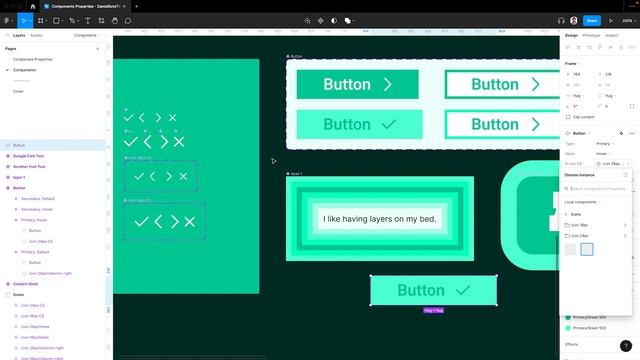Viewport: 640px width, 360px height.
Task: Select the Comment tool
Action: tap(128, 20)
